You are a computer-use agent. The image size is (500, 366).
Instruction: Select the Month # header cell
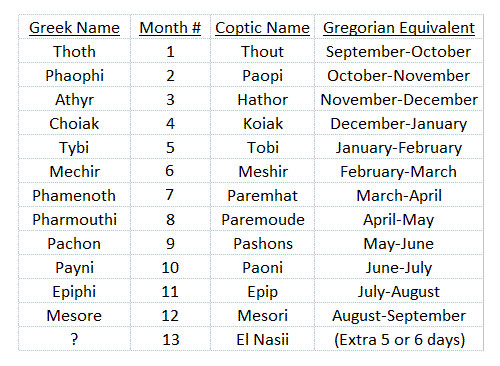(x=170, y=27)
